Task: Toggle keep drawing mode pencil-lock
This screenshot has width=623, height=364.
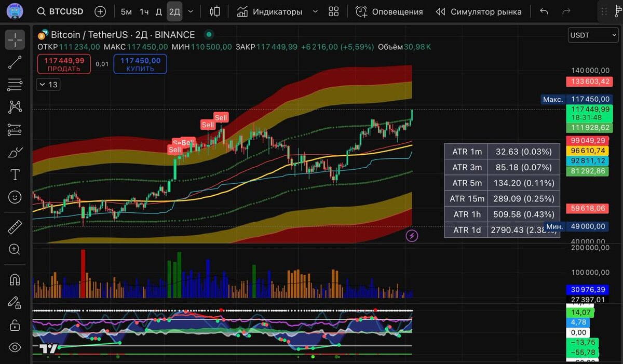Action: click(x=15, y=302)
